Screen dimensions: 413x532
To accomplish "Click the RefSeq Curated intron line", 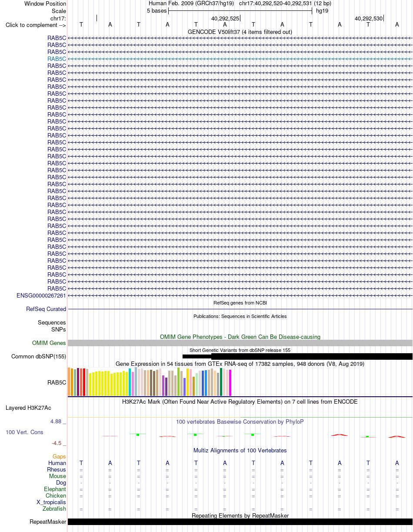I will coord(240,309).
